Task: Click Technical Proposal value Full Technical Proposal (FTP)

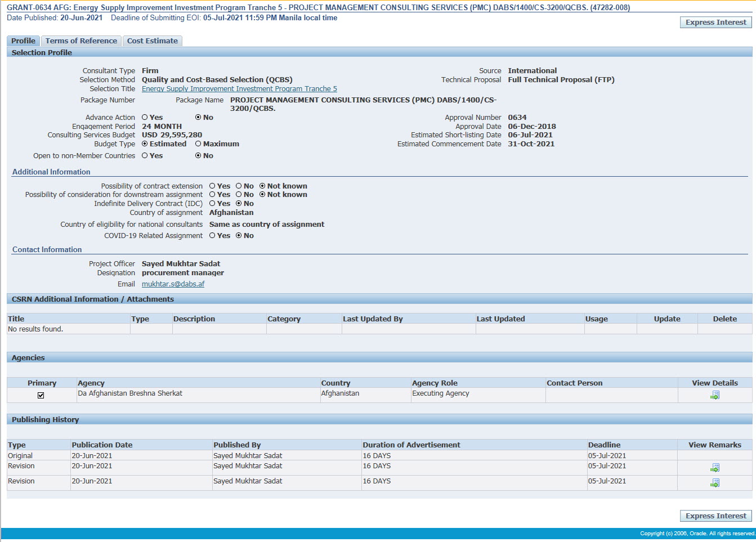Action: click(x=561, y=80)
